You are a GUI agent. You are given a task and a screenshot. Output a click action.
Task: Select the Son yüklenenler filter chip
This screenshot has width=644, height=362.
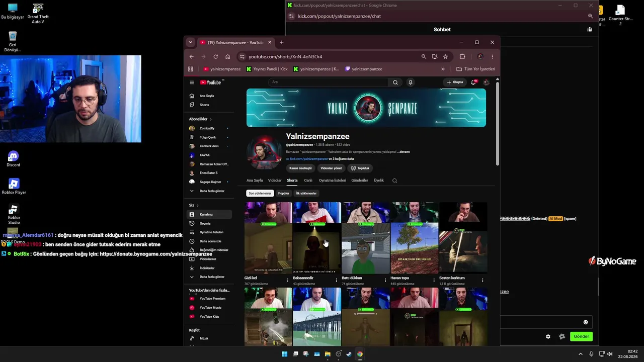pyautogui.click(x=260, y=193)
